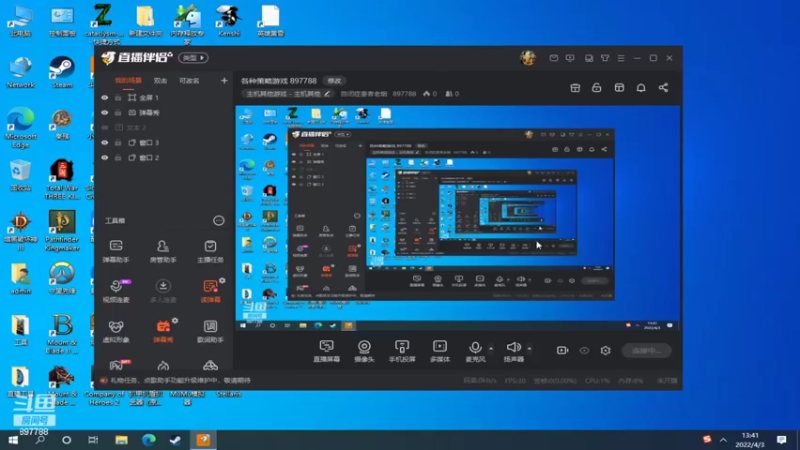
Task: Open the notification bell icon
Action: [x=641, y=88]
